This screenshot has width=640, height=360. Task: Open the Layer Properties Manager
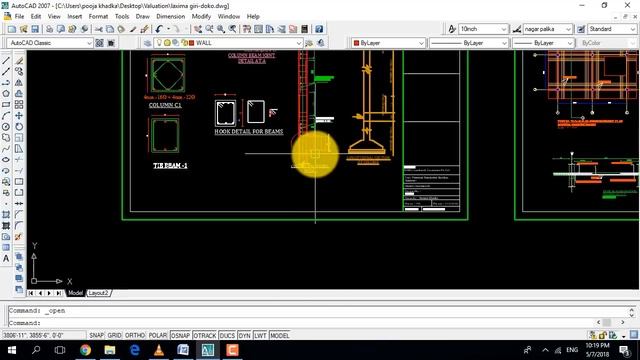148,43
